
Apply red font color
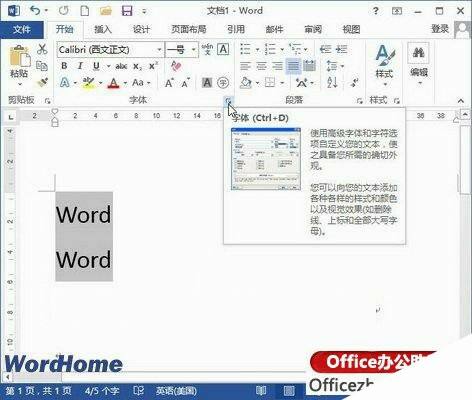point(113,83)
